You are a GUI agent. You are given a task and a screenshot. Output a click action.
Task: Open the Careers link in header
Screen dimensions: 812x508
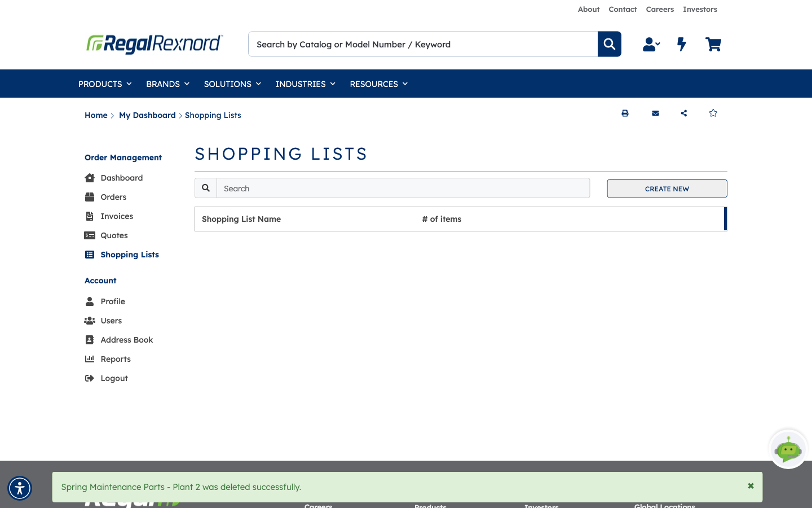[660, 9]
